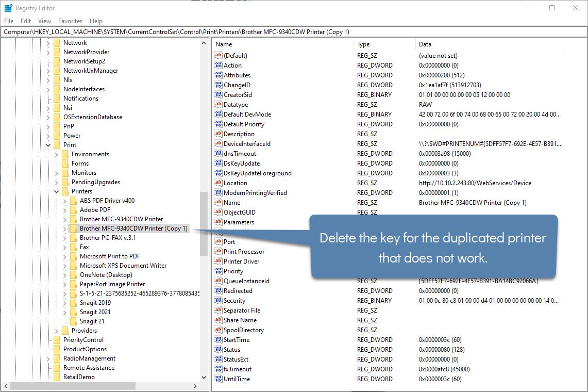Collapse the Printers key
Viewport: 588px width, 392px height.
coord(57,191)
